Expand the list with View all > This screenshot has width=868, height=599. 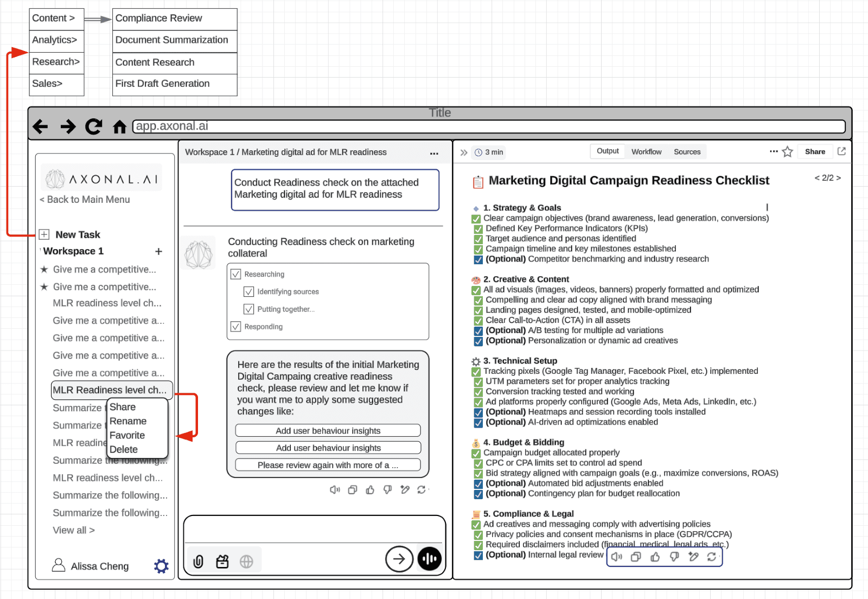click(x=74, y=530)
